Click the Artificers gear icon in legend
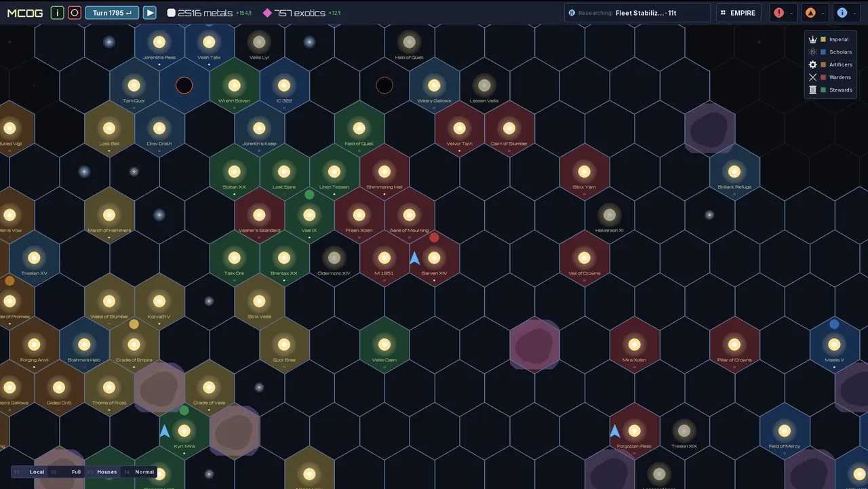 (812, 64)
